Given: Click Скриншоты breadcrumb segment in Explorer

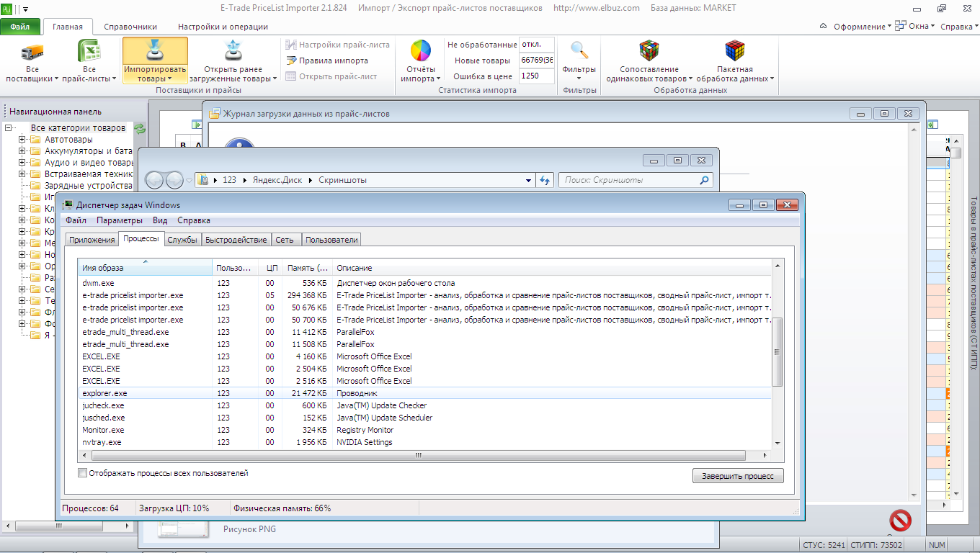Looking at the screenshot, I should [x=342, y=180].
